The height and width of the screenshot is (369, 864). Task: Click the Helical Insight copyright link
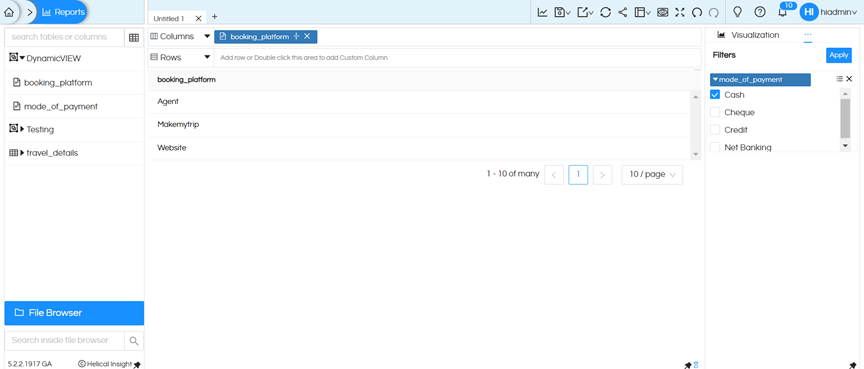coord(105,363)
